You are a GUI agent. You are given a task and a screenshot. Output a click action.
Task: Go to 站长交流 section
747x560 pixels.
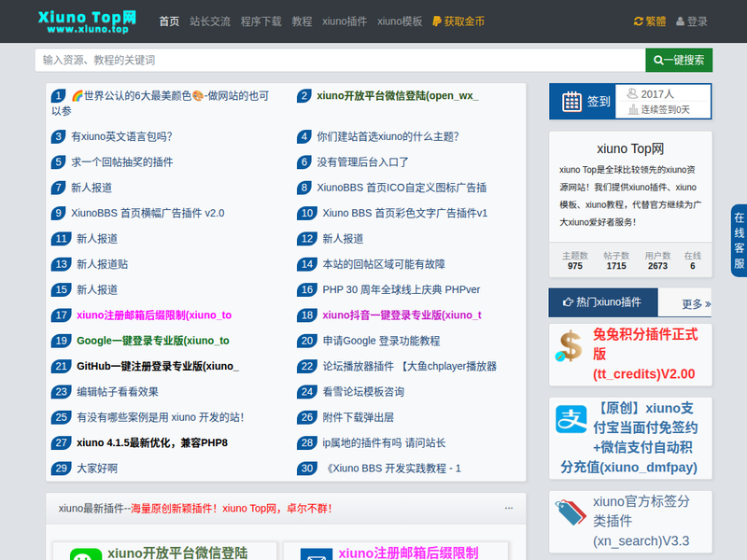[210, 21]
